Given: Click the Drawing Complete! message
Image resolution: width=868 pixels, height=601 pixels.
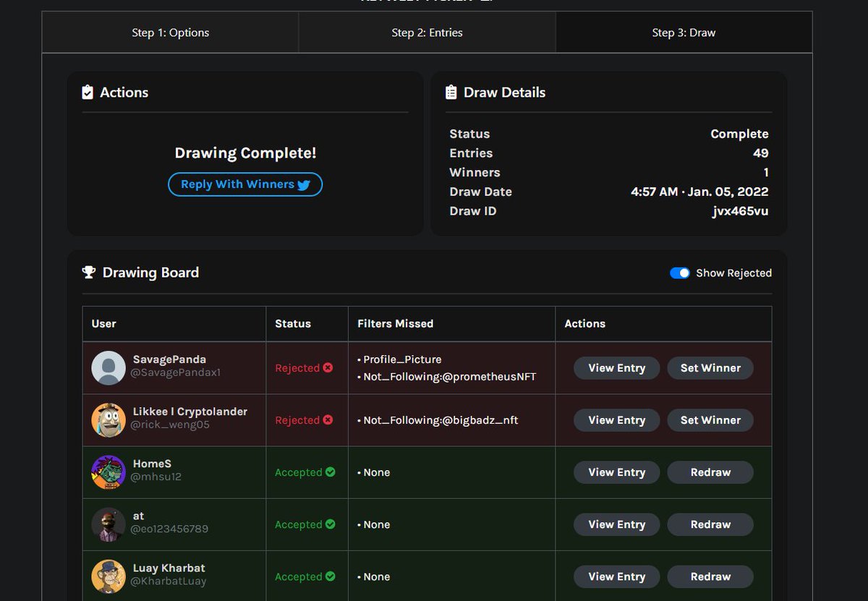Looking at the screenshot, I should click(245, 153).
